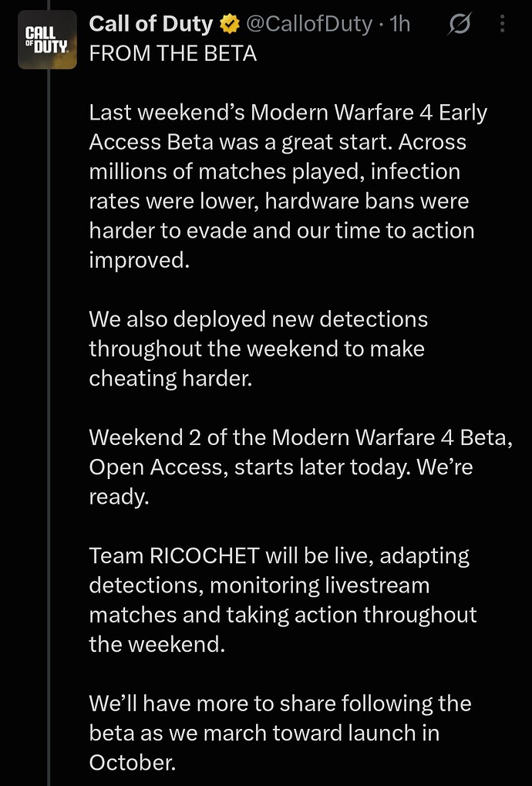Open the @CallofDuty handle link
This screenshot has width=532, height=786.
(310, 24)
